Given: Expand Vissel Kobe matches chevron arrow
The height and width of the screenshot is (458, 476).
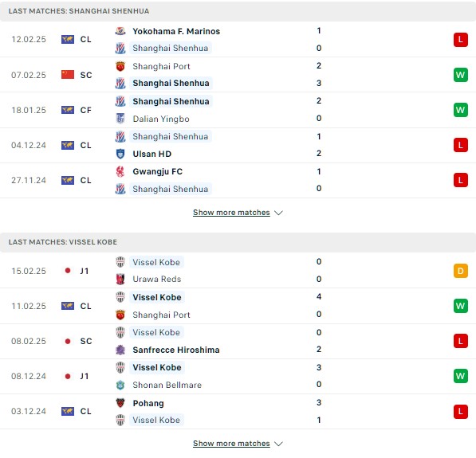Looking at the screenshot, I should tap(278, 444).
